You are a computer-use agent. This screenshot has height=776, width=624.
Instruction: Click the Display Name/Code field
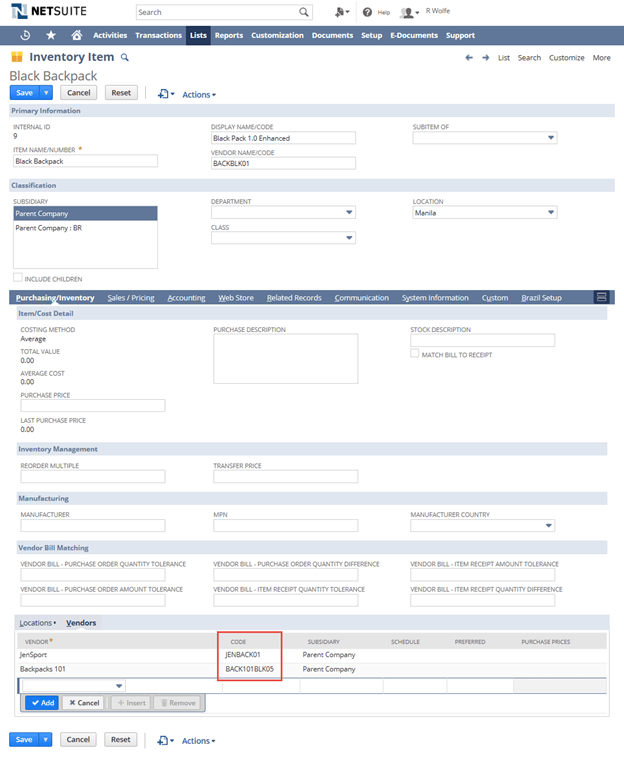pos(283,138)
